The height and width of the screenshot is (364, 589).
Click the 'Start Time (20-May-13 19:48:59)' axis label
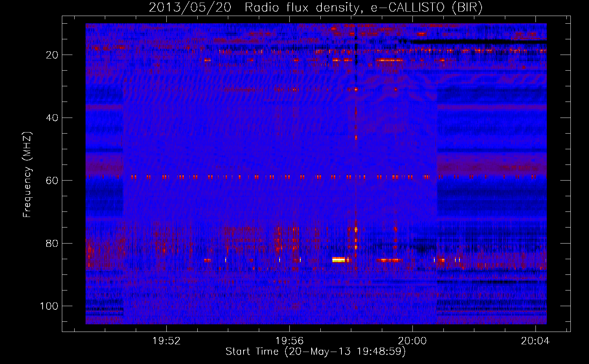tap(316, 352)
